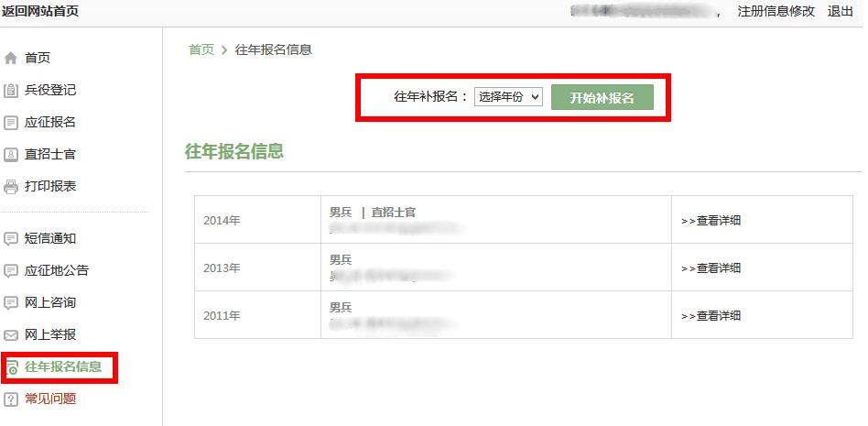Image resolution: width=868 pixels, height=426 pixels.
Task: Click the 应征地公告 bubble icon
Action: (11, 271)
